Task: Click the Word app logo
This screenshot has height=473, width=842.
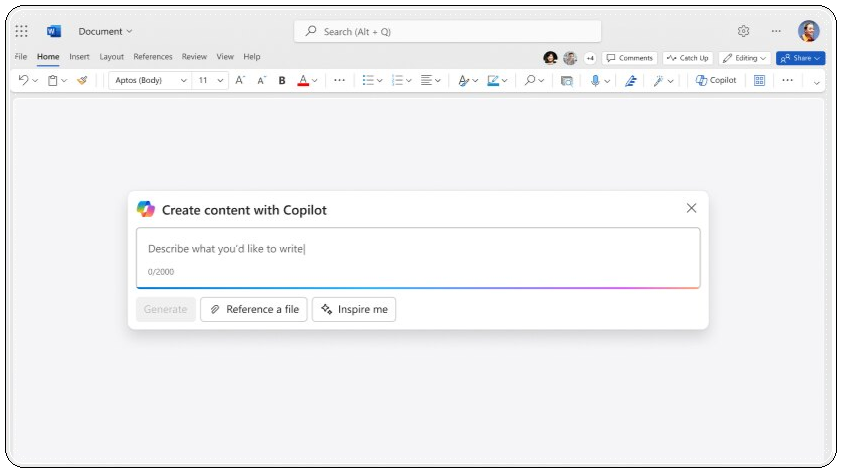Action: (x=54, y=31)
